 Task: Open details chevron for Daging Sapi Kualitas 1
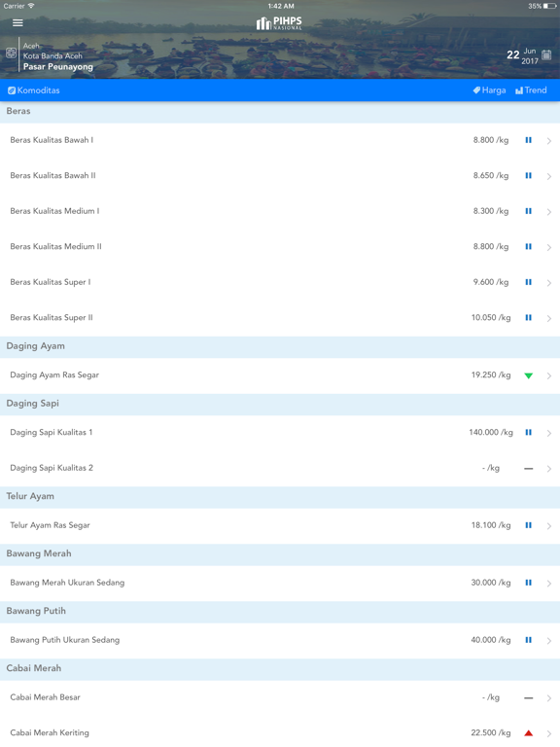click(x=549, y=433)
